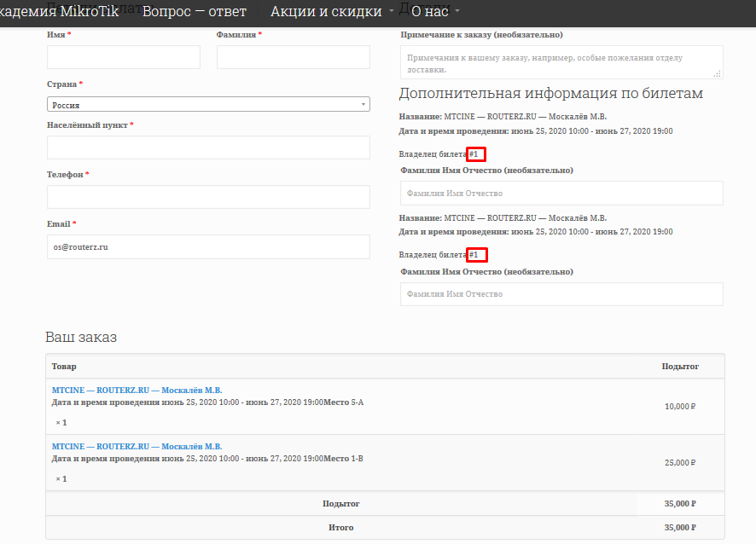
Task: Click the Телефон input field
Action: tap(208, 197)
